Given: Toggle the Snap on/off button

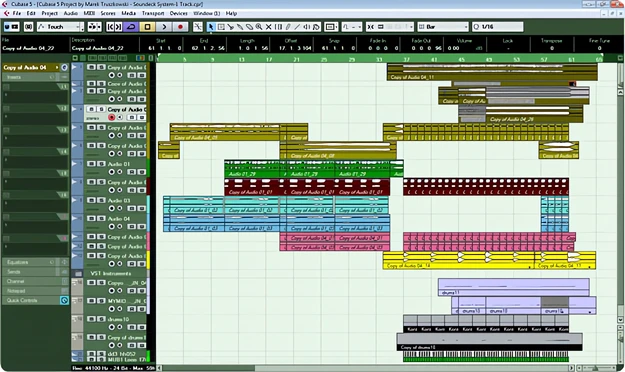Looking at the screenshot, I should pyautogui.click(x=370, y=27).
